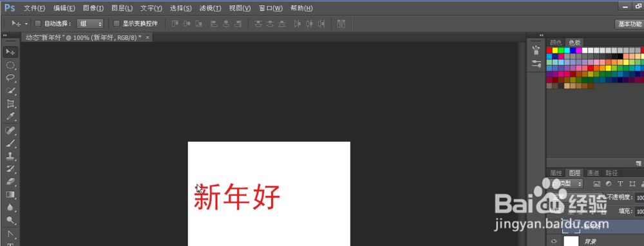The height and width of the screenshot is (246, 644).
Task: Filter layers by shape layers icon
Action: click(632, 184)
